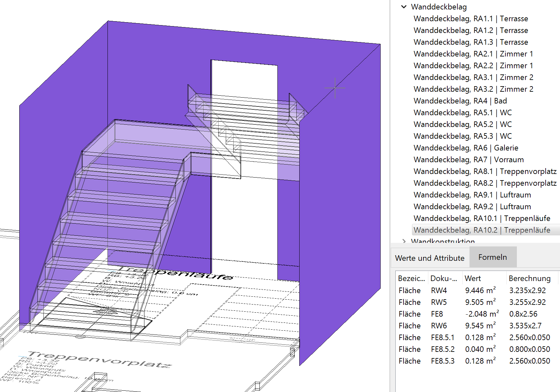Screen dimensions: 560x392
Task: Click the calculation 3.235x2.92
Action: [x=528, y=290]
